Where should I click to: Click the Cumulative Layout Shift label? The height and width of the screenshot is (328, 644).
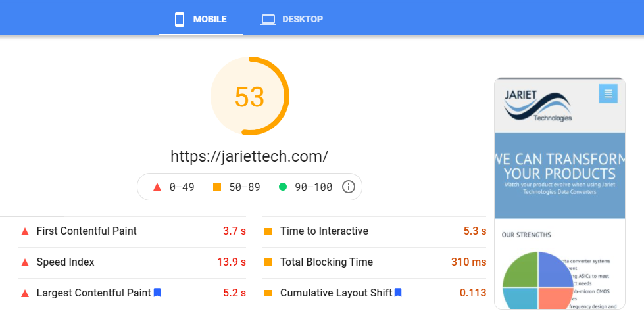pyautogui.click(x=336, y=293)
